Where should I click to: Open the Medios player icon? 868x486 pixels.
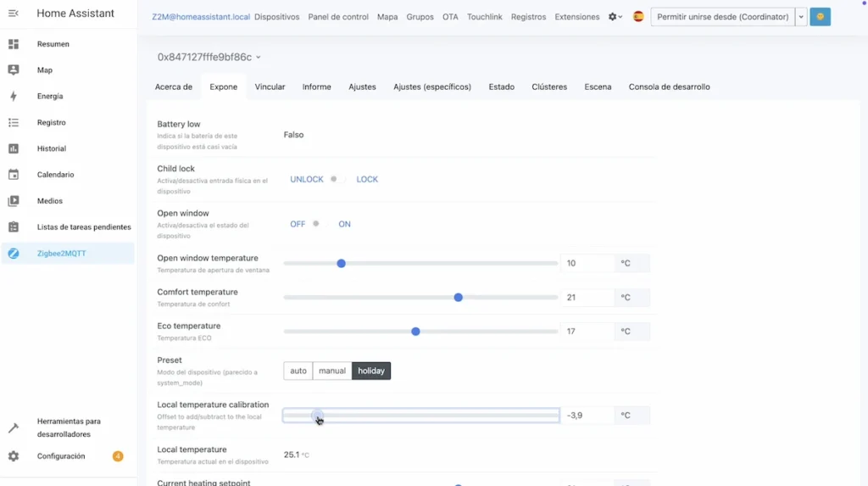coord(14,201)
